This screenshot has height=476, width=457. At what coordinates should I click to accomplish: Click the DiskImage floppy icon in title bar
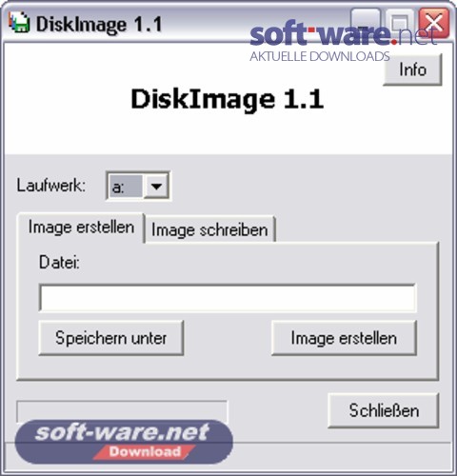pos(19,23)
